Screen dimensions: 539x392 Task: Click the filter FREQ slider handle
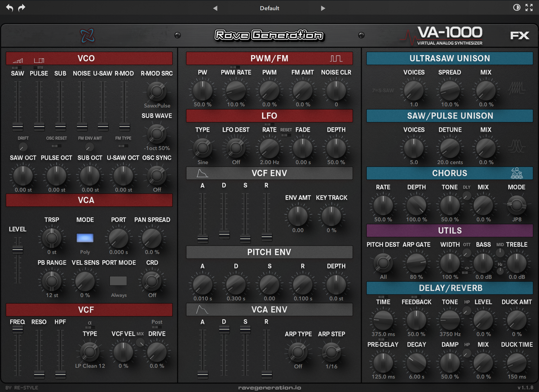18,329
